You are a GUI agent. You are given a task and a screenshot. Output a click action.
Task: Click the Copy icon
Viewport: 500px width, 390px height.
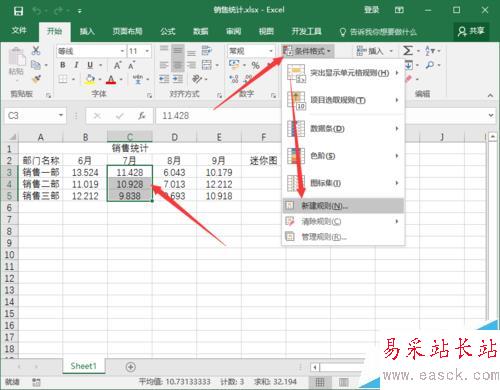point(36,65)
